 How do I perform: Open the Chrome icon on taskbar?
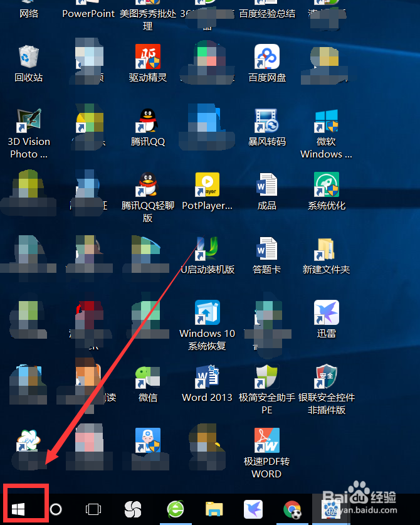pyautogui.click(x=292, y=509)
